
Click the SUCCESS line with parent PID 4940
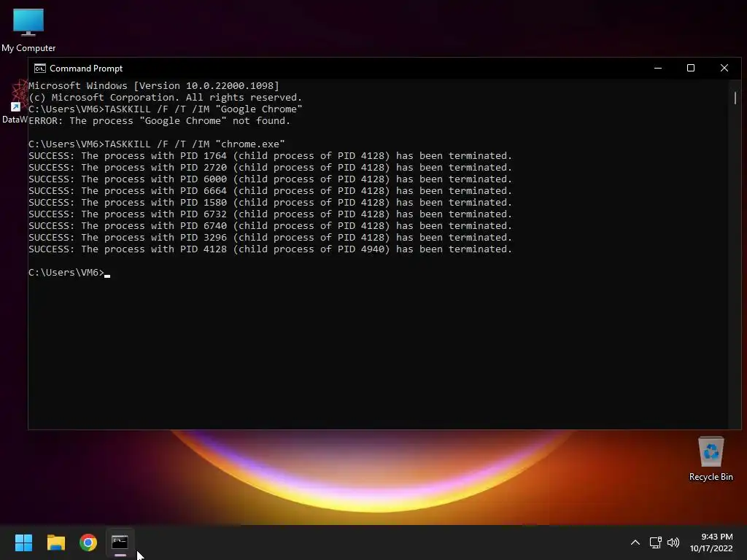pyautogui.click(x=270, y=249)
